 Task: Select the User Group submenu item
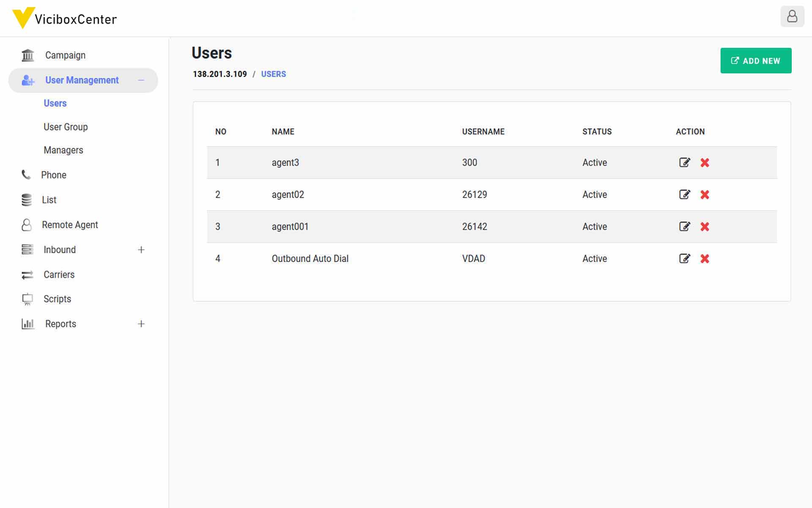click(66, 127)
